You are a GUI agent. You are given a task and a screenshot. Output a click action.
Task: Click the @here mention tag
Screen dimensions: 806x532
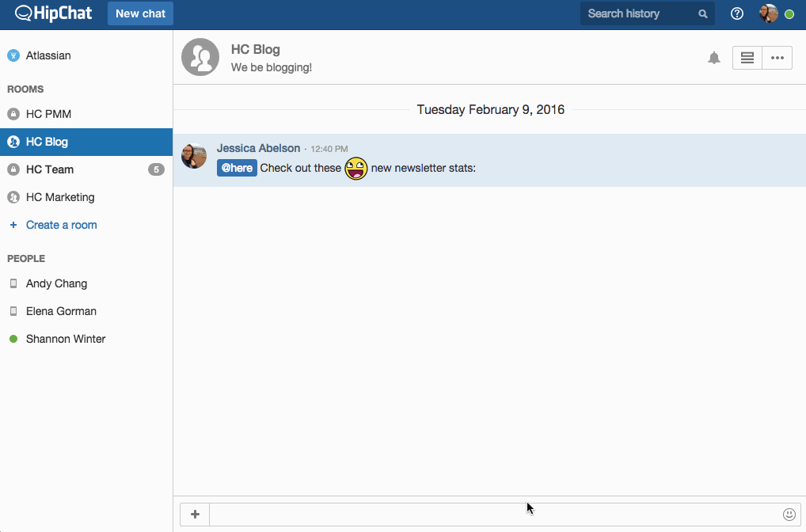pyautogui.click(x=237, y=168)
